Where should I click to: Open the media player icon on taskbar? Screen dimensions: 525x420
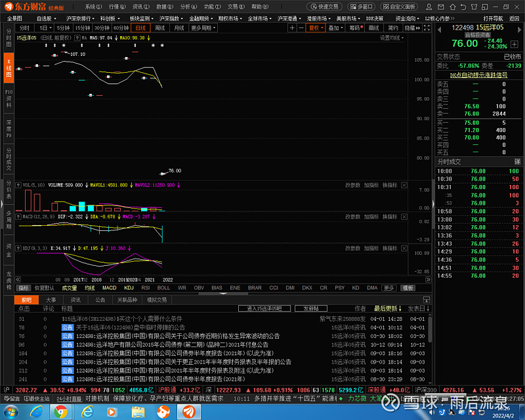(112, 411)
